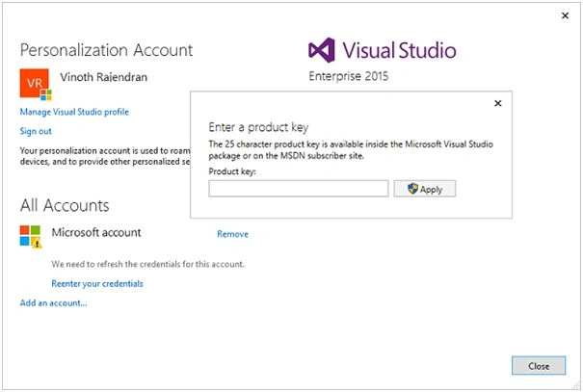Select Reenter your credentials
The width and height of the screenshot is (583, 392).
click(x=97, y=283)
